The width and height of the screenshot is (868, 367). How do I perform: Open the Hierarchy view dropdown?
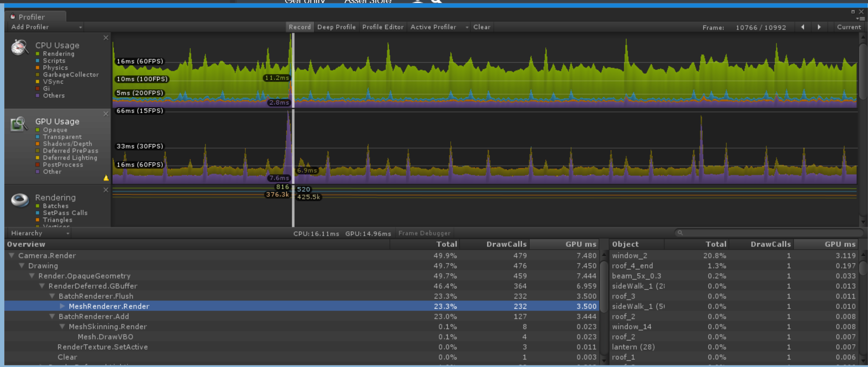coord(39,233)
